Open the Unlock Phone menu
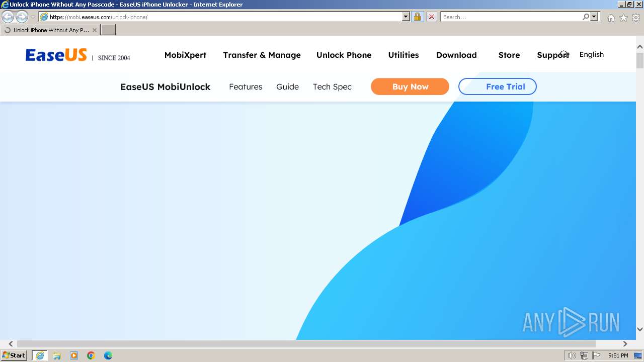This screenshot has height=362, width=644. click(344, 55)
